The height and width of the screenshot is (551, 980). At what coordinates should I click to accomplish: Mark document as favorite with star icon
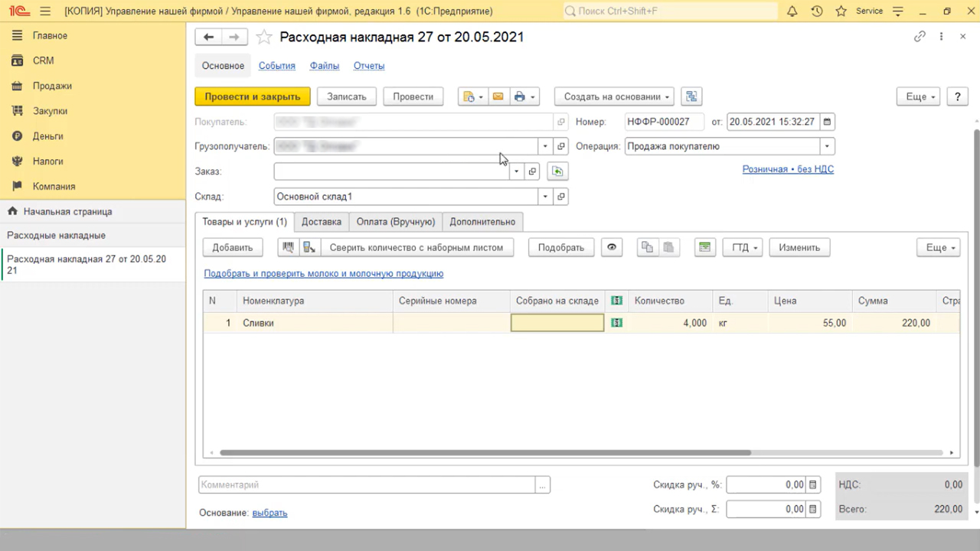[x=263, y=37]
